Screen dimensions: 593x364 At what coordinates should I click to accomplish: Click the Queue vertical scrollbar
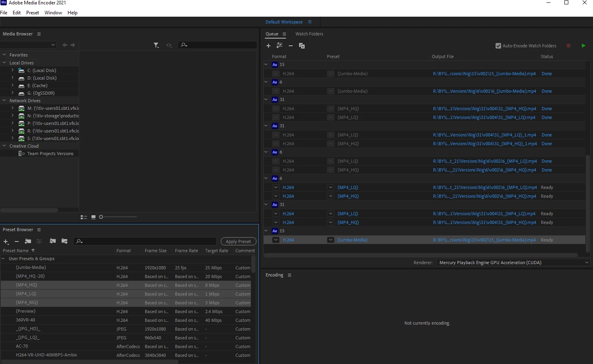[x=588, y=203]
